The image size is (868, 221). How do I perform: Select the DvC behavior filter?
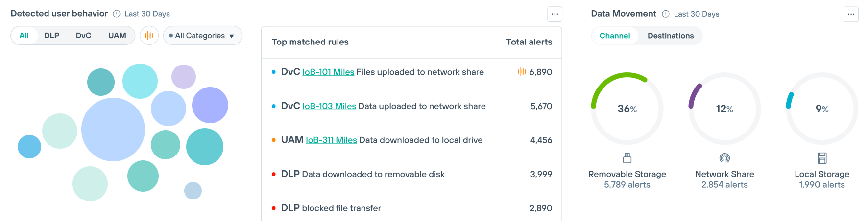pos(83,36)
